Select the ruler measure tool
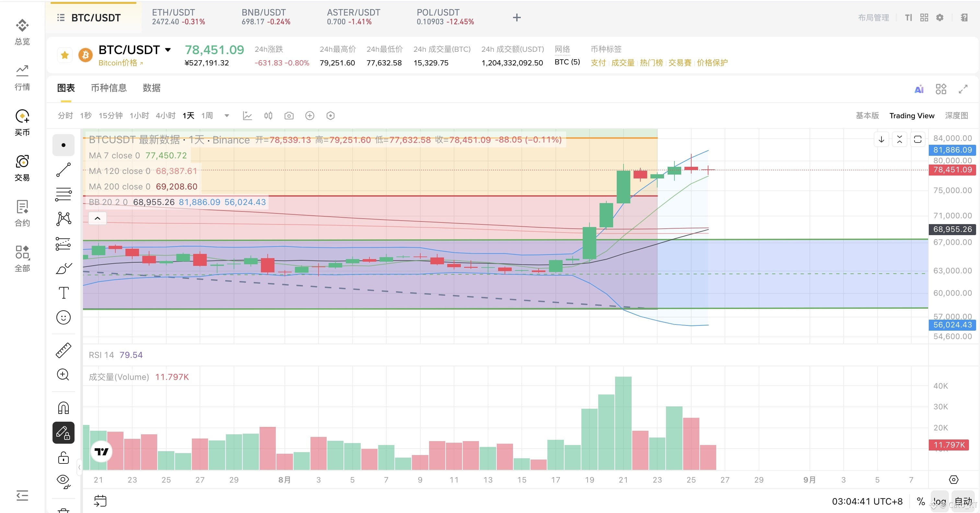The image size is (980, 513). point(63,350)
